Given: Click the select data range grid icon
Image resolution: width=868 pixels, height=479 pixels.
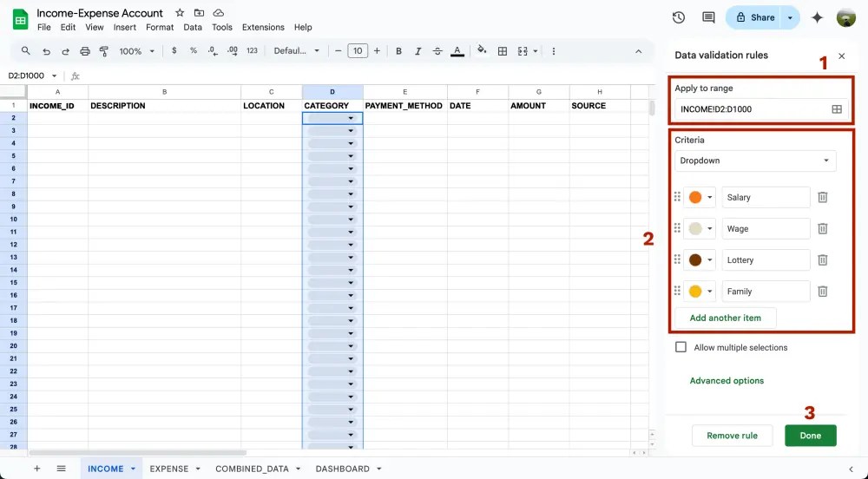Looking at the screenshot, I should [837, 109].
